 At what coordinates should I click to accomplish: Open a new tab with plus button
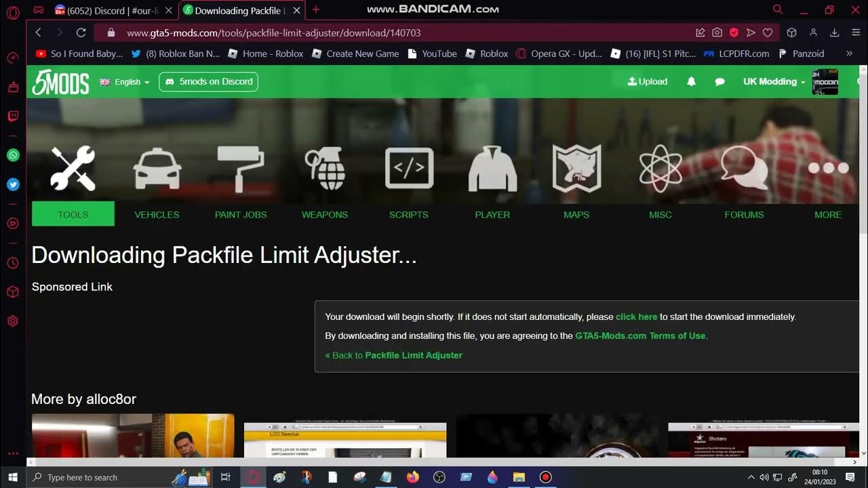[x=315, y=10]
